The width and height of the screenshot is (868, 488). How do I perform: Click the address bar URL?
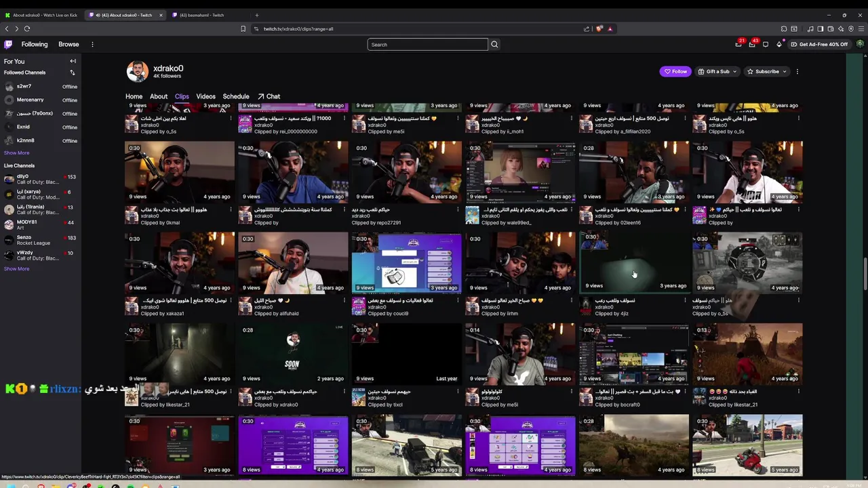click(298, 28)
